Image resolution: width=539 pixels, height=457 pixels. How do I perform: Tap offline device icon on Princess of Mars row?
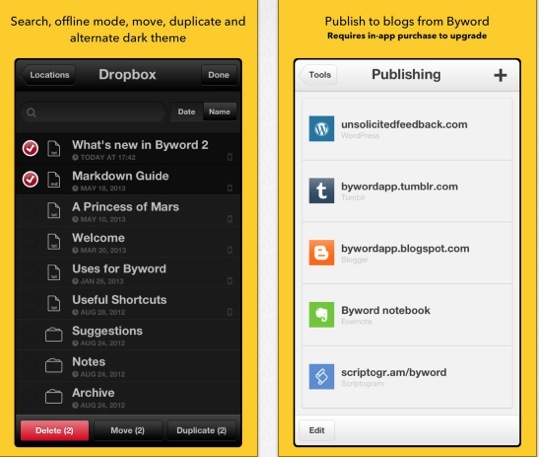230,219
